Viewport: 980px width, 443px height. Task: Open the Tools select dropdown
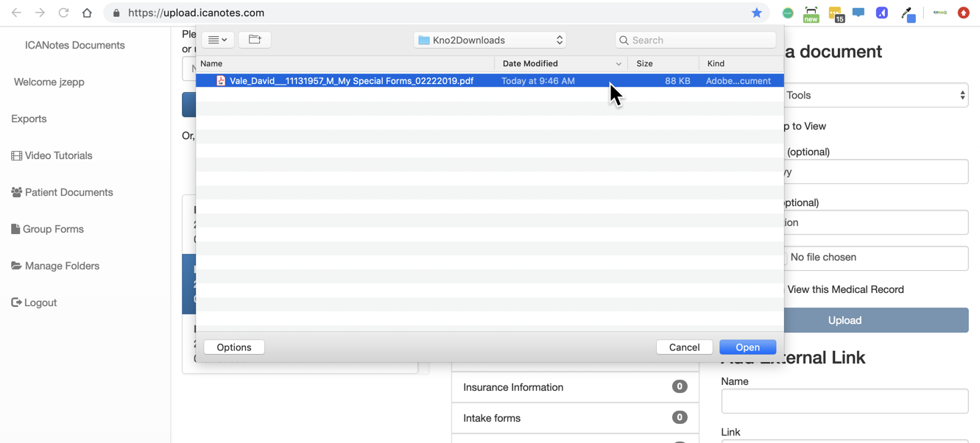pos(875,95)
